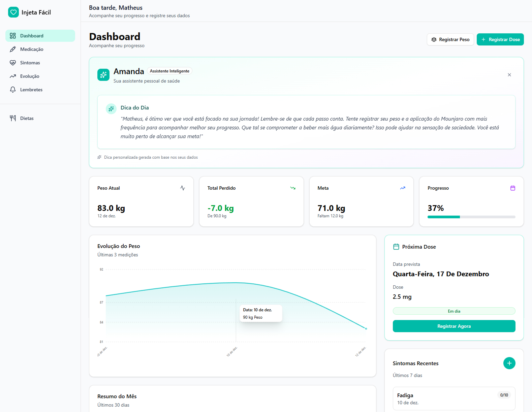Image resolution: width=532 pixels, height=412 pixels.
Task: Click the 37% progress bar
Action: coord(471,217)
